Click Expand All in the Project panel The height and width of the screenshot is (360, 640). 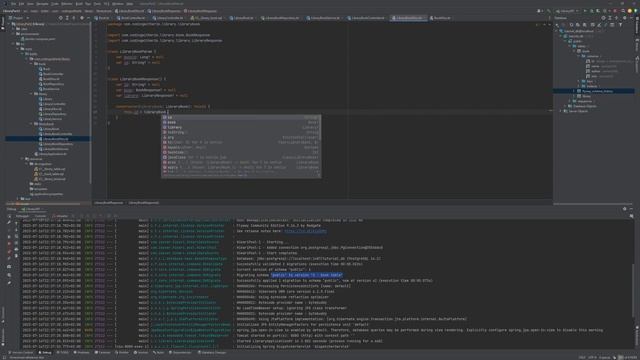tap(67, 18)
